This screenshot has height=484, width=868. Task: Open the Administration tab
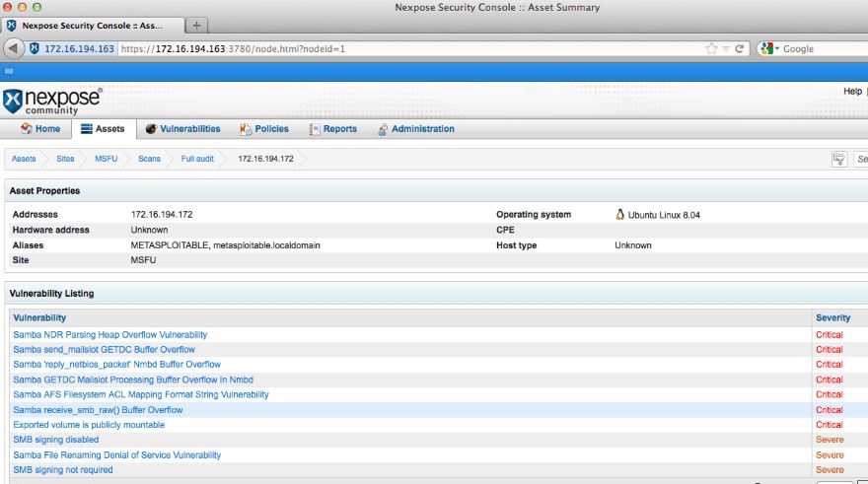(415, 129)
